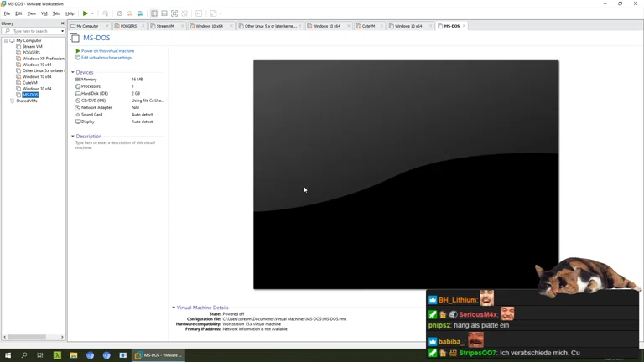Close the CuteVM tab
The image size is (644, 362).
(382, 26)
